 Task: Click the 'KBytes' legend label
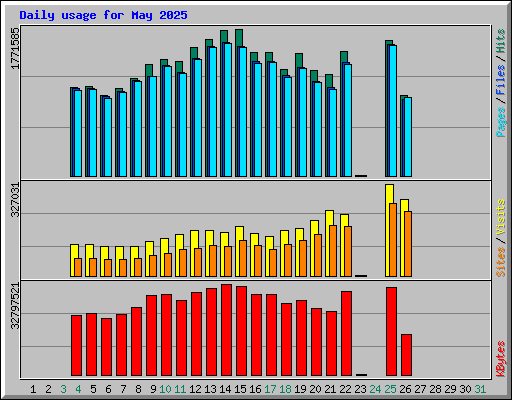[501, 359]
